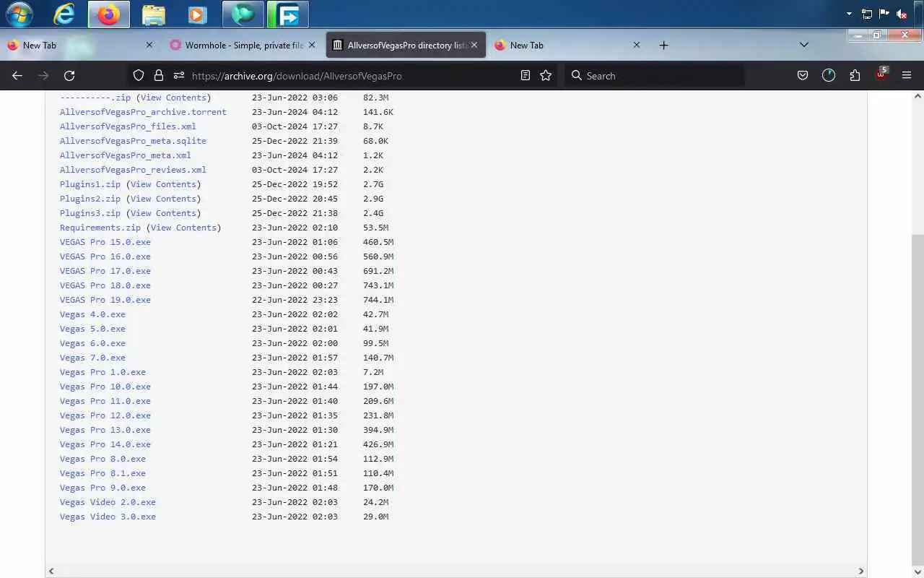Open the Pocket save icon
The height and width of the screenshot is (578, 924).
(802, 75)
